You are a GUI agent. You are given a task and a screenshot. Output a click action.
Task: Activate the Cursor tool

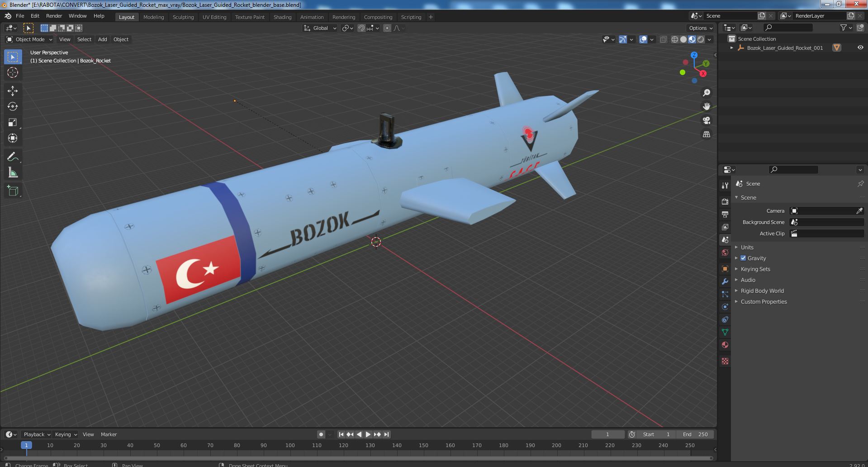coord(13,72)
